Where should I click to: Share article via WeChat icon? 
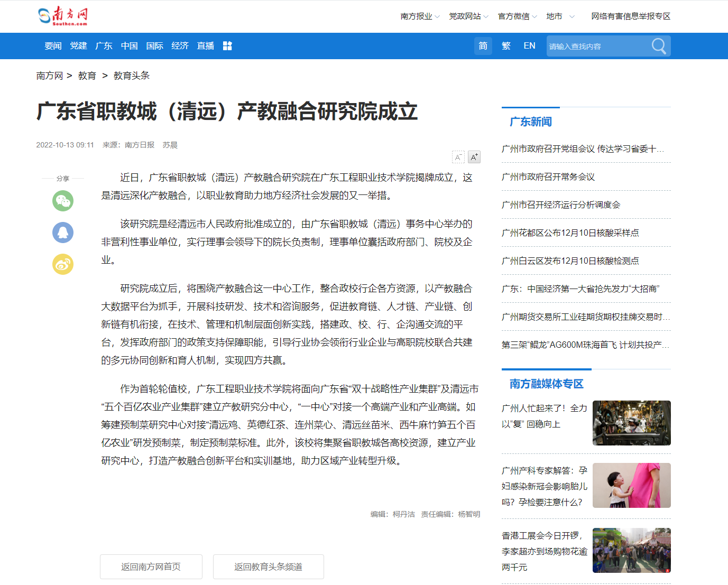63,201
